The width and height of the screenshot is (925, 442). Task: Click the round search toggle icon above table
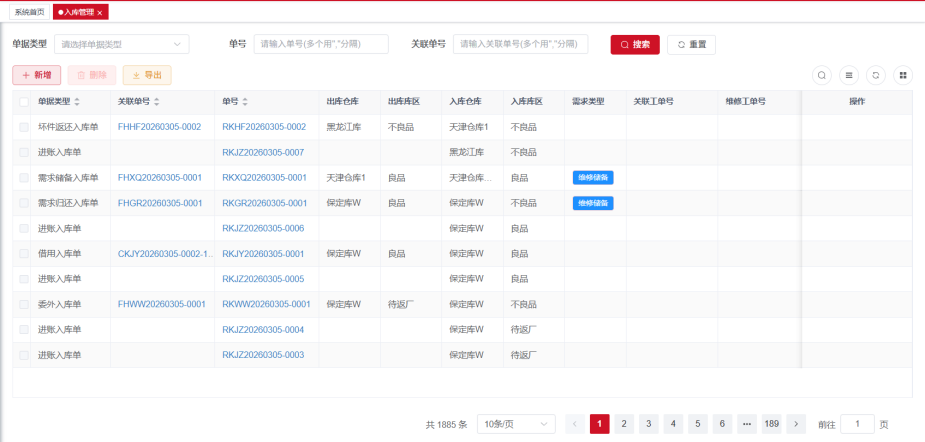pos(821,76)
